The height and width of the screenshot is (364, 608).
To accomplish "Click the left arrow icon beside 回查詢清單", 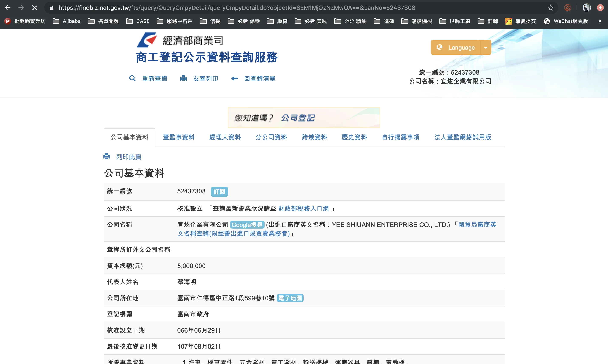I will click(x=234, y=78).
